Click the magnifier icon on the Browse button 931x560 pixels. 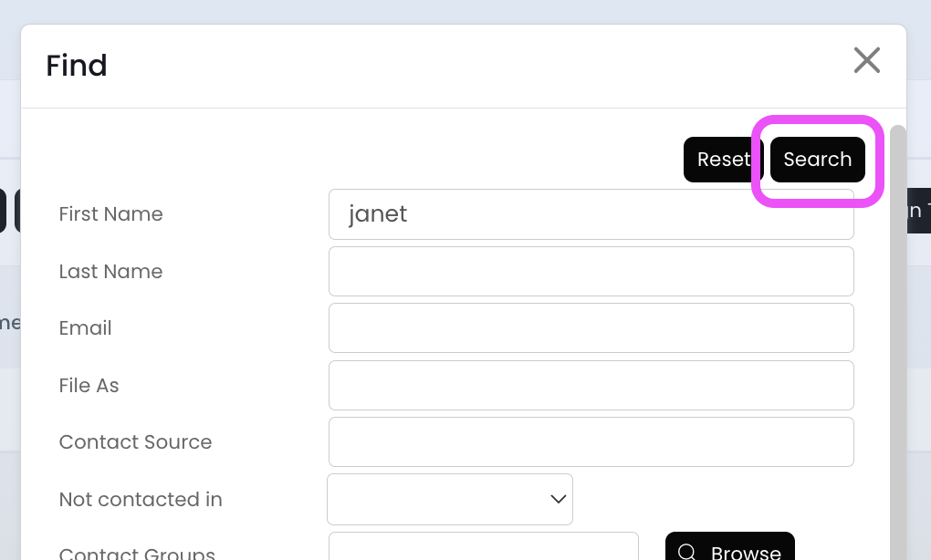687,552
